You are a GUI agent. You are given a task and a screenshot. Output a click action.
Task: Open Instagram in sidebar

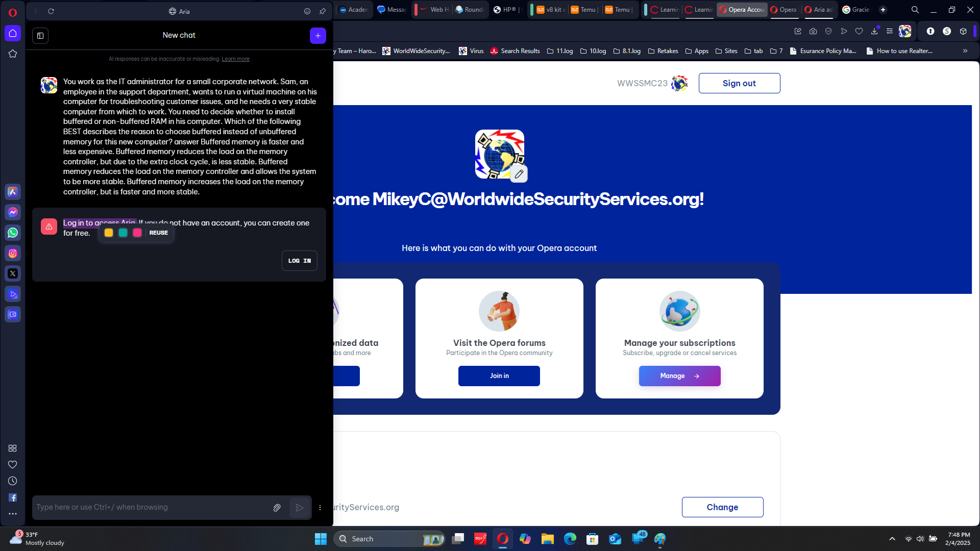pos(13,253)
